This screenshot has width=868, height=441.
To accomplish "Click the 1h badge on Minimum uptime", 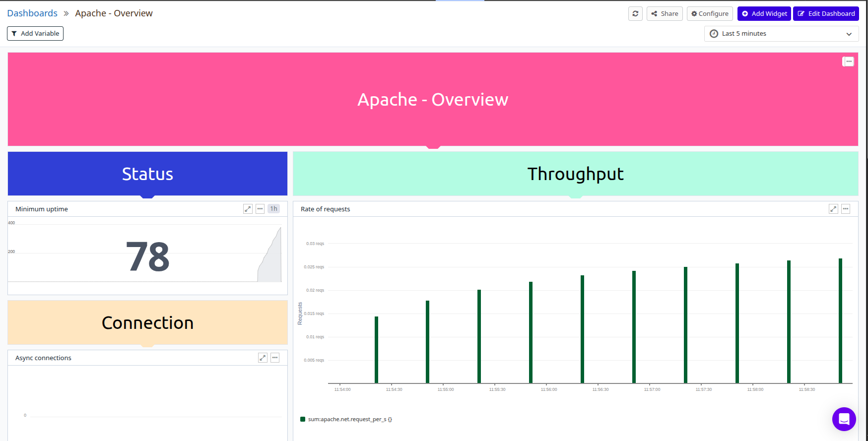I will click(x=273, y=209).
